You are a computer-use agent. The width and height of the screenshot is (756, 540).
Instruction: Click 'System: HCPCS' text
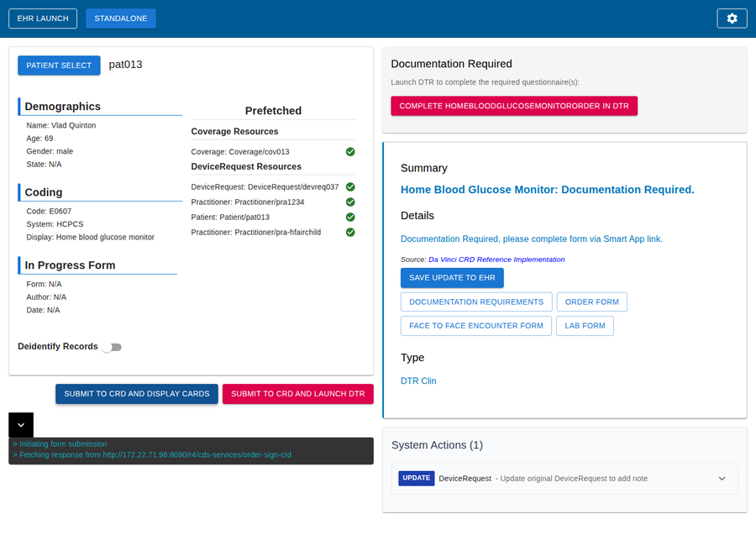(55, 224)
